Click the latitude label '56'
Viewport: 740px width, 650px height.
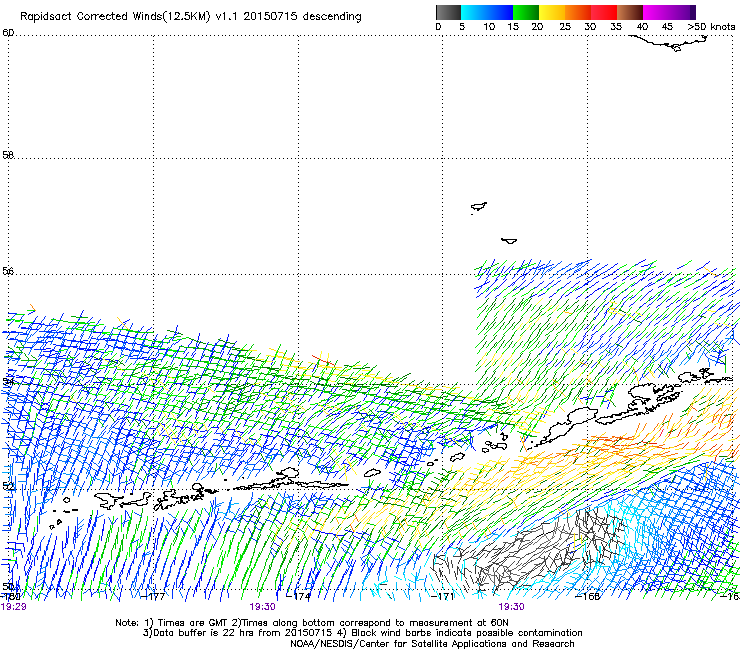pyautogui.click(x=8, y=271)
